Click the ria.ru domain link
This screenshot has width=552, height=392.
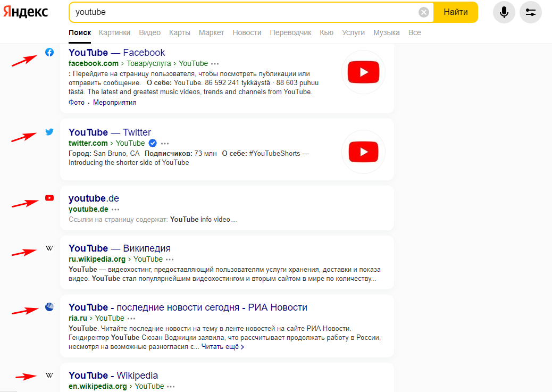78,318
